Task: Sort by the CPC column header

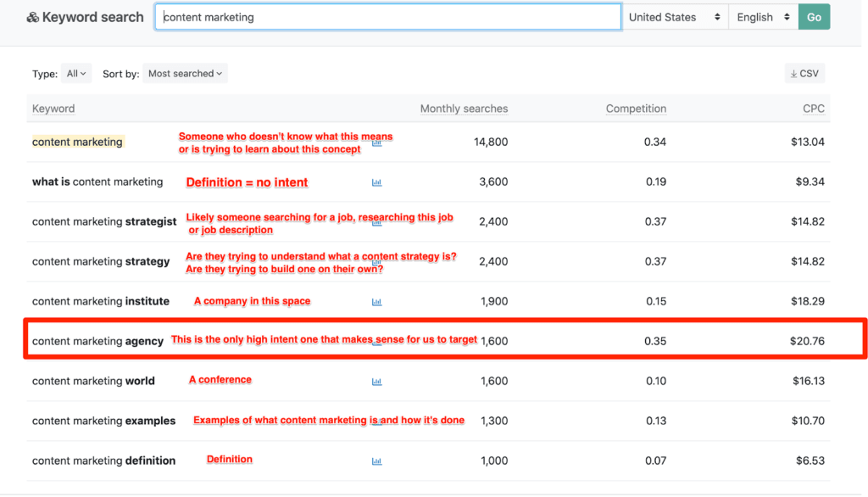Action: (x=814, y=109)
